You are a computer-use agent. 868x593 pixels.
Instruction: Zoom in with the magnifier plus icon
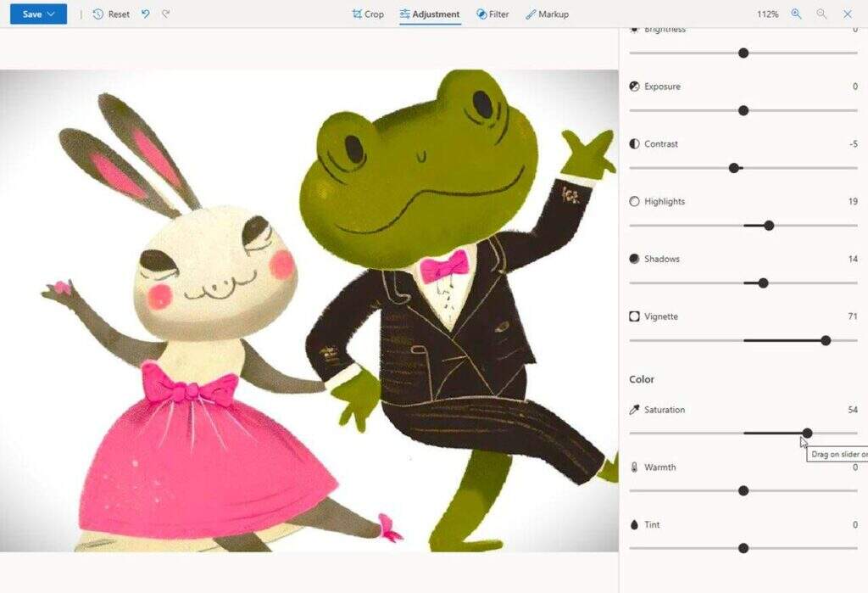796,14
